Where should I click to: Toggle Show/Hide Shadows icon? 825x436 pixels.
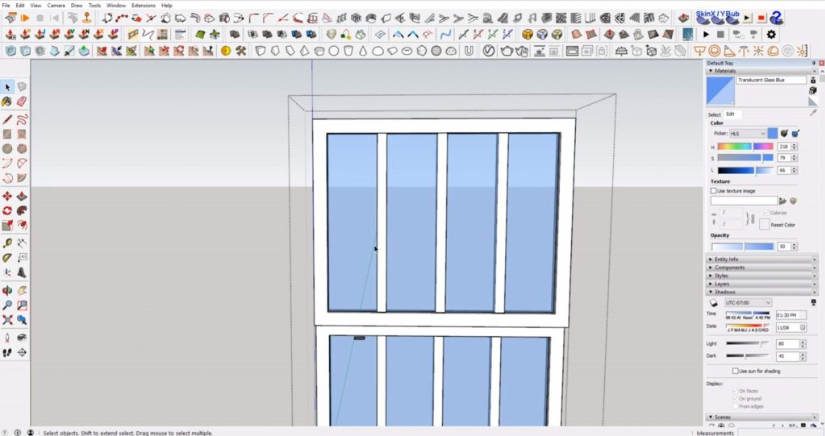pos(714,303)
